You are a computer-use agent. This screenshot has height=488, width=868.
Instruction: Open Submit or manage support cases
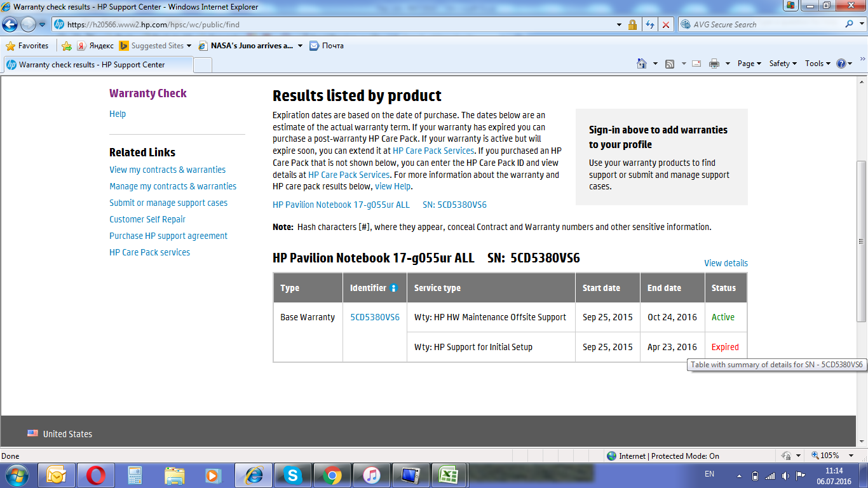coord(168,203)
